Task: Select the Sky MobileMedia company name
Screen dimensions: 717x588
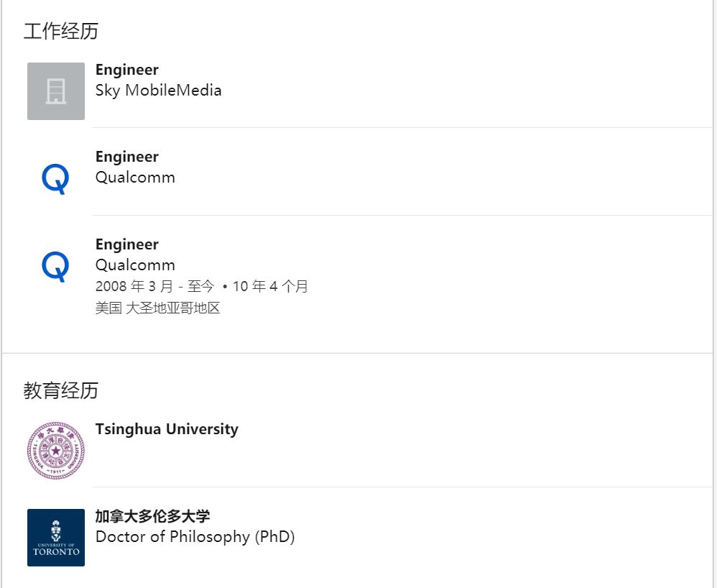Action: click(x=158, y=91)
